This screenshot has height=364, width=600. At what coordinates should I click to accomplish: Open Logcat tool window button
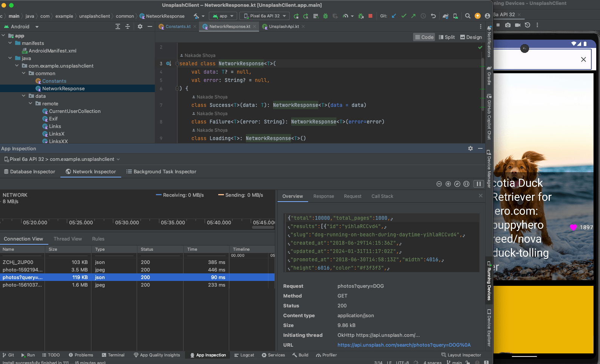click(x=244, y=355)
